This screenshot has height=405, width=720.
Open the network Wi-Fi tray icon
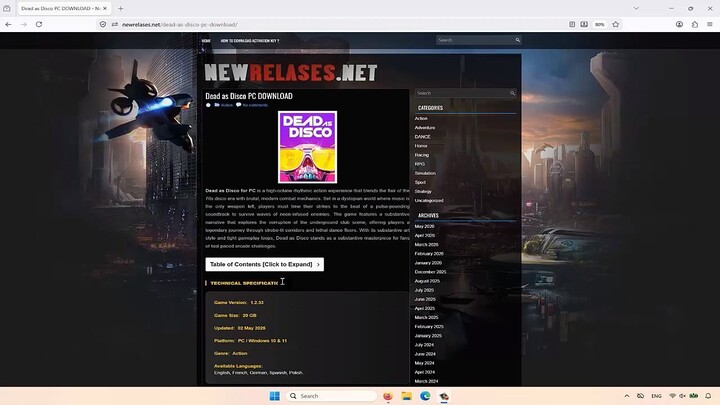(x=673, y=396)
